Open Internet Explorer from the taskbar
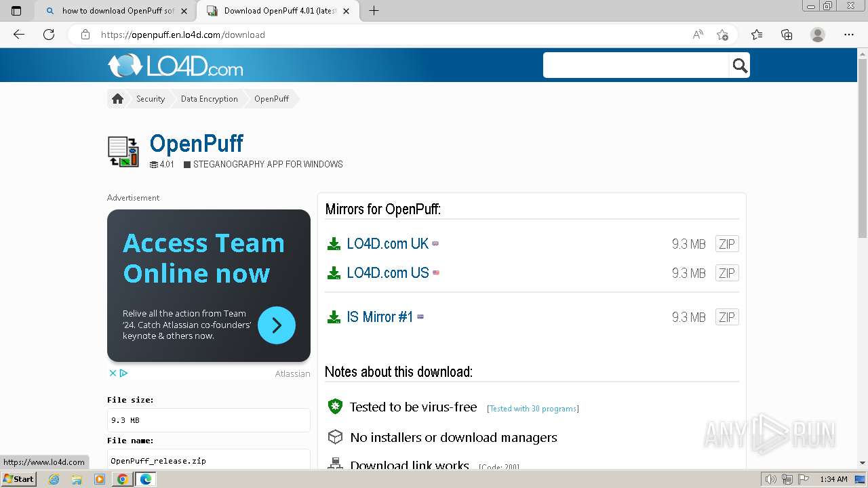 pyautogui.click(x=54, y=479)
